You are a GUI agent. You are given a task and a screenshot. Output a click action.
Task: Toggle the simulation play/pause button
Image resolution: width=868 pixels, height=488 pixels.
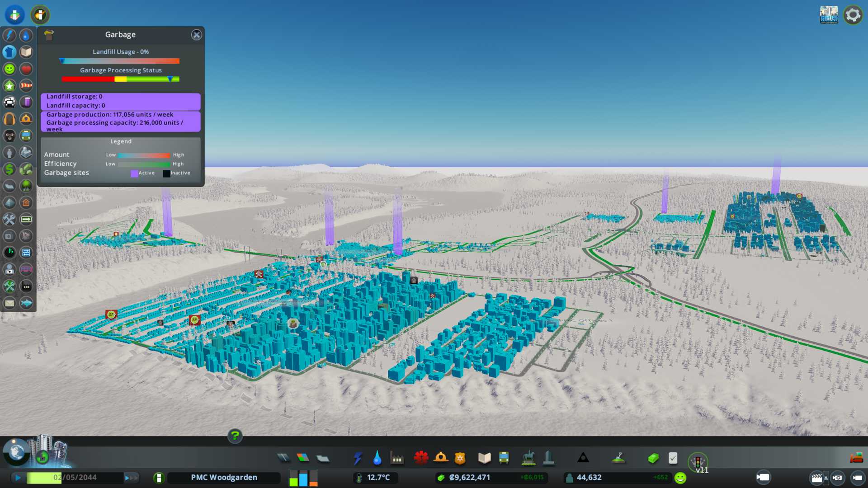[x=18, y=478]
